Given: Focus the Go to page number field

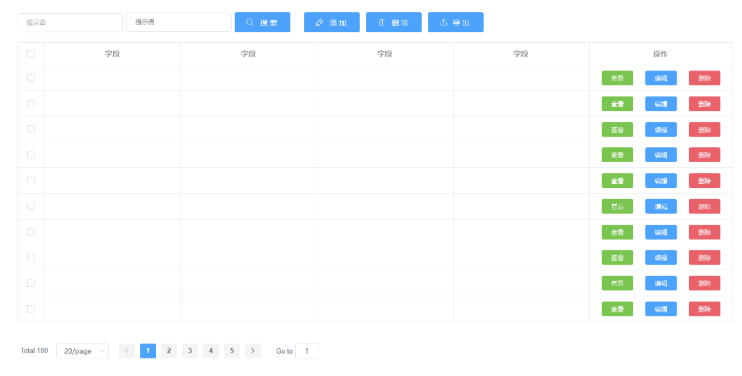Looking at the screenshot, I should coord(307,351).
